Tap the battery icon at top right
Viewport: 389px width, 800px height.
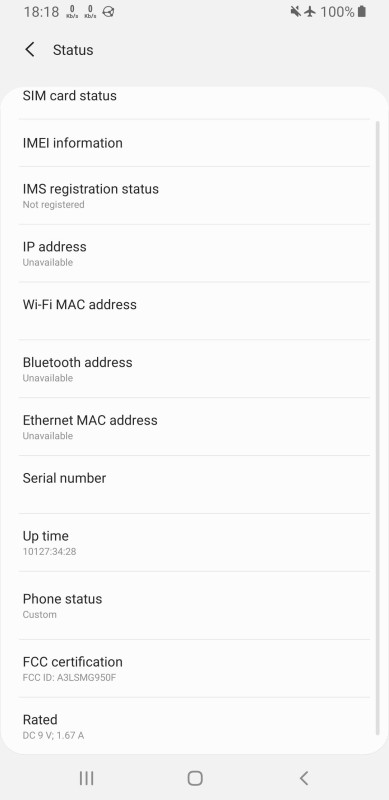point(362,11)
